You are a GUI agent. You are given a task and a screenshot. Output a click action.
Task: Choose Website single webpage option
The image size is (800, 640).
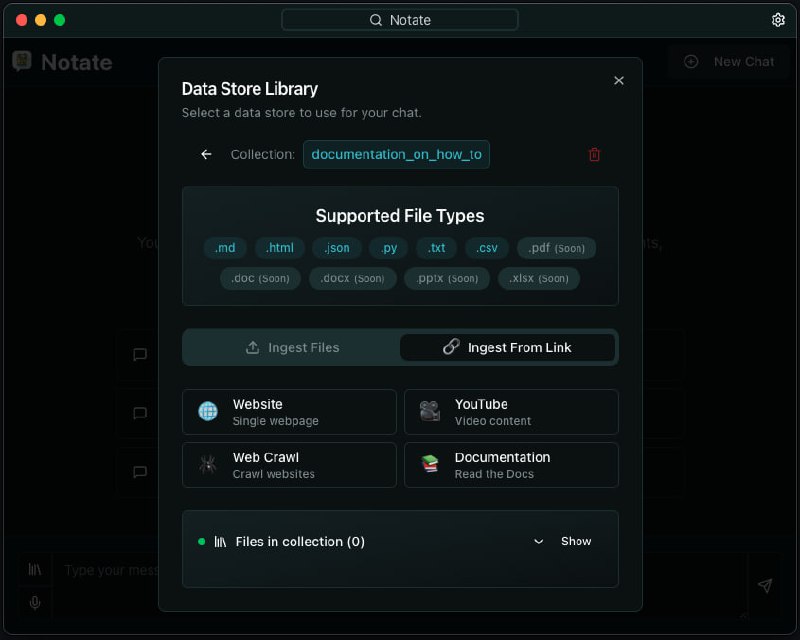coord(289,412)
